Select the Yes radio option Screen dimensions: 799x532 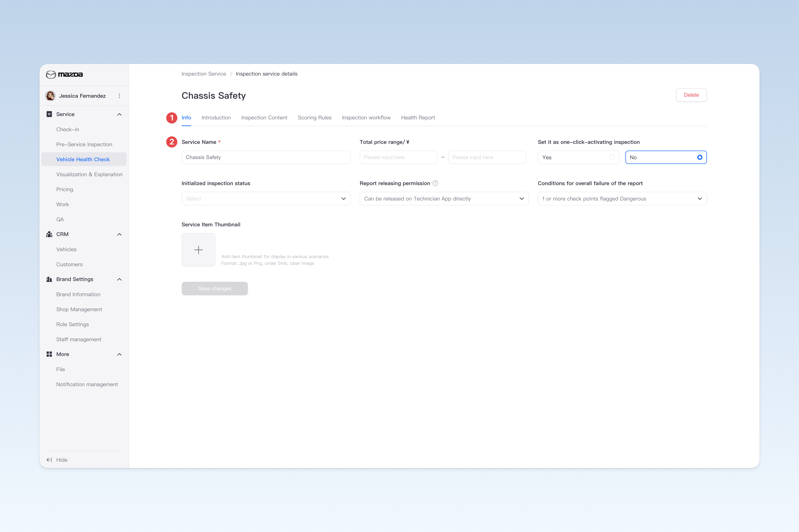(578, 157)
